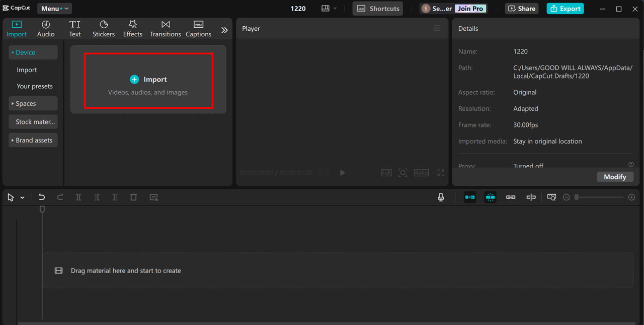Toggle clip linkage chain icon

511,198
